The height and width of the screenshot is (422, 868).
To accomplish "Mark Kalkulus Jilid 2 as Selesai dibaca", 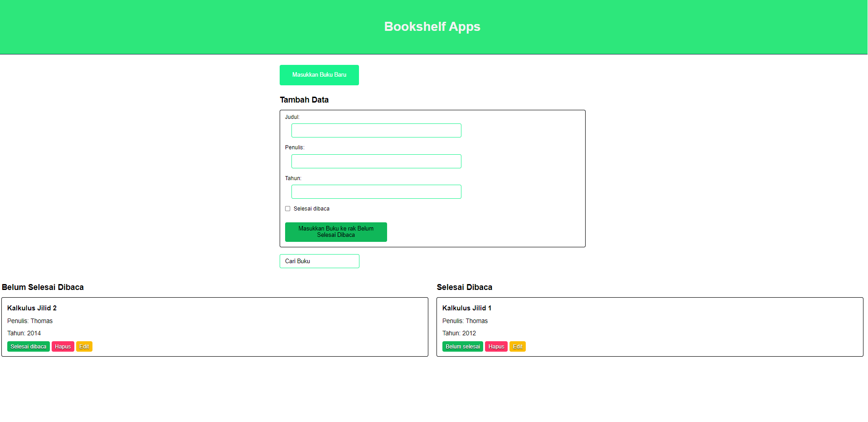I will [x=28, y=346].
